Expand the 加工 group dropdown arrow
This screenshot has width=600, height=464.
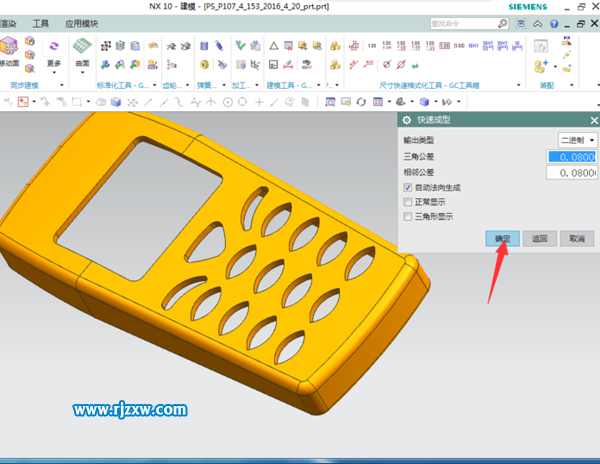257,85
